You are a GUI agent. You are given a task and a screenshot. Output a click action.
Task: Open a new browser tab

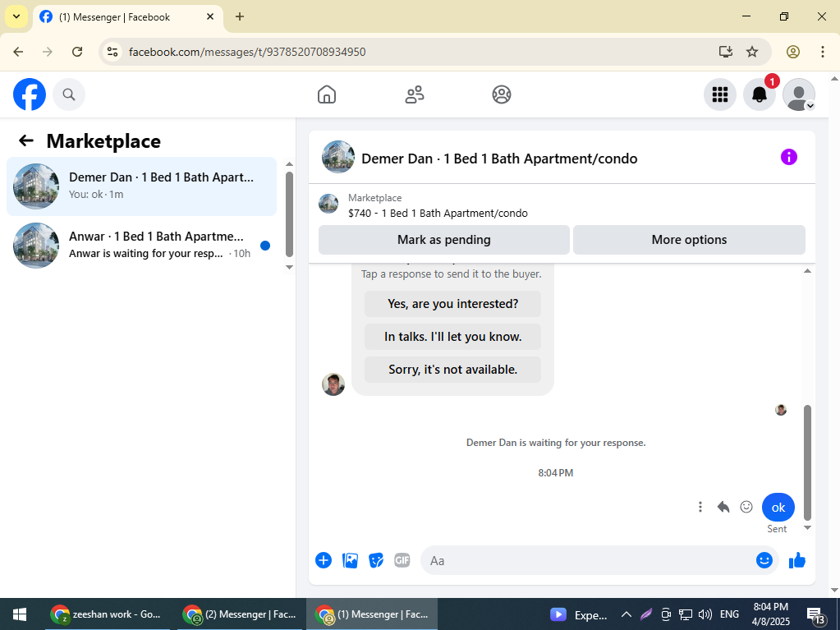(240, 16)
